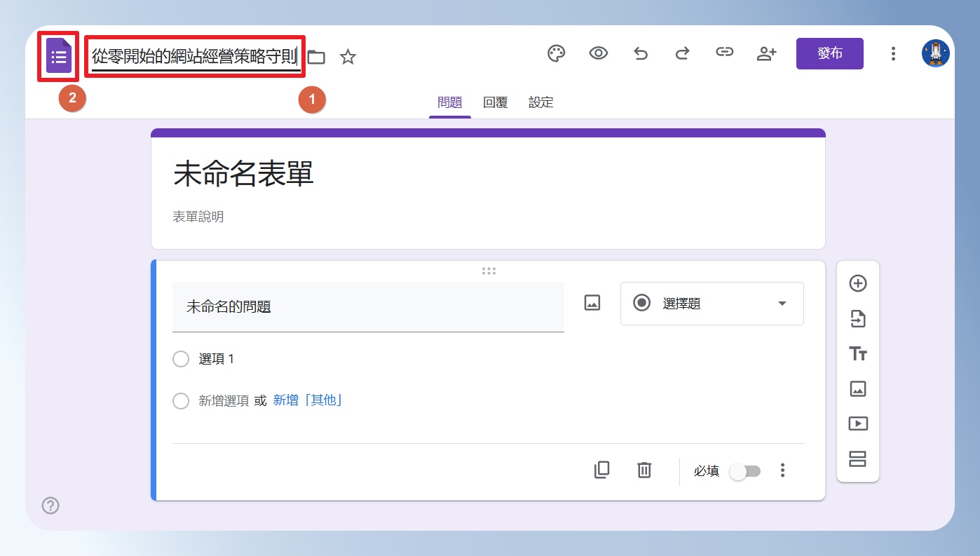980x556 pixels.
Task: Click the 選項 1 option text
Action: click(217, 359)
